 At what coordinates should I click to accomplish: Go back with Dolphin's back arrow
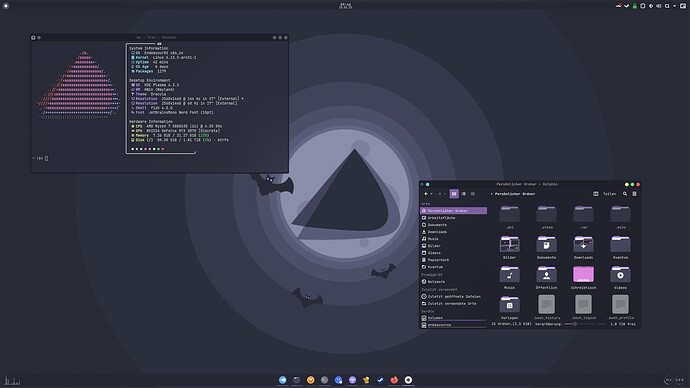pyautogui.click(x=426, y=194)
